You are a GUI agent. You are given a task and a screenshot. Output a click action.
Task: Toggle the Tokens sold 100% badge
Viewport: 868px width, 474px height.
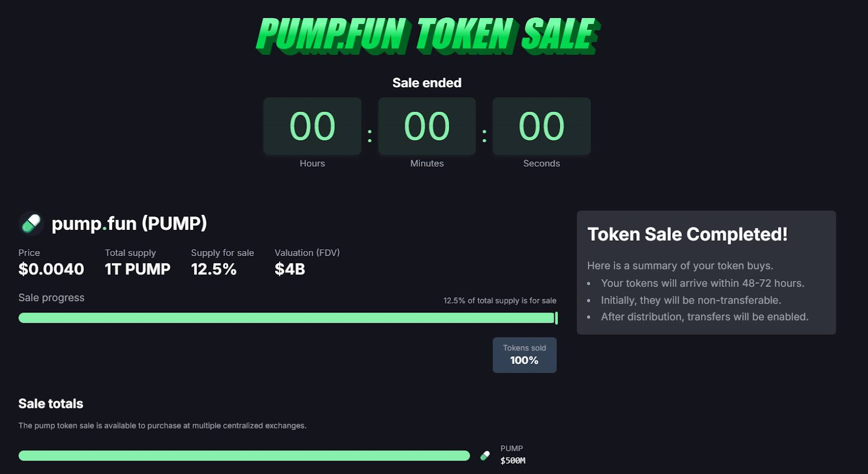(524, 355)
